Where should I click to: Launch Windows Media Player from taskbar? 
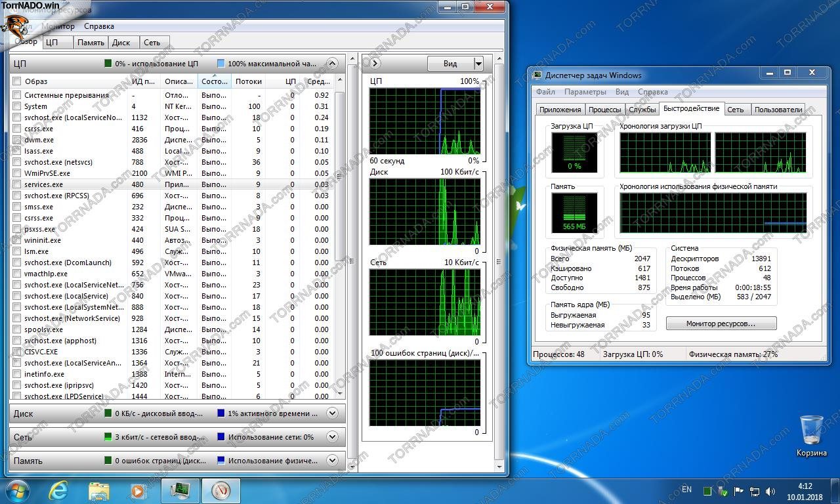point(138,490)
